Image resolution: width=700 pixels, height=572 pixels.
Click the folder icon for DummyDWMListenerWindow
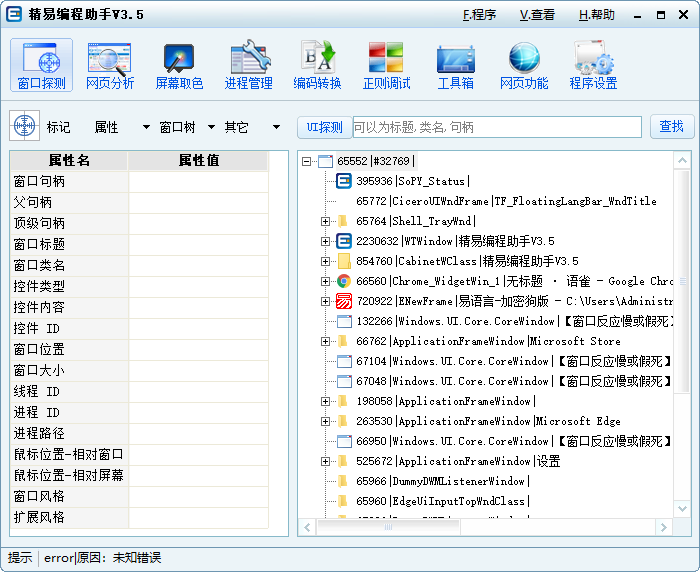(x=343, y=481)
